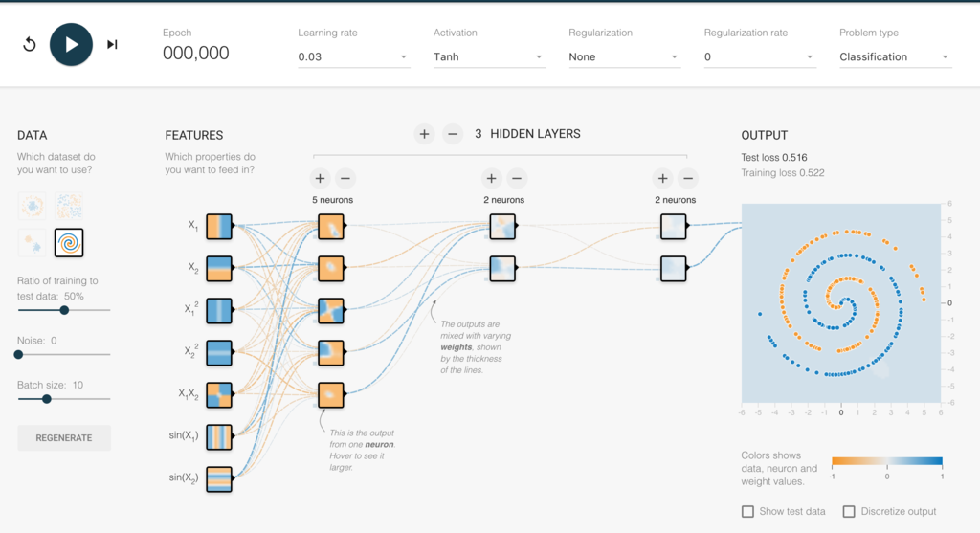Image resolution: width=980 pixels, height=533 pixels.
Task: Click the first neuron in layer one
Action: [x=330, y=226]
